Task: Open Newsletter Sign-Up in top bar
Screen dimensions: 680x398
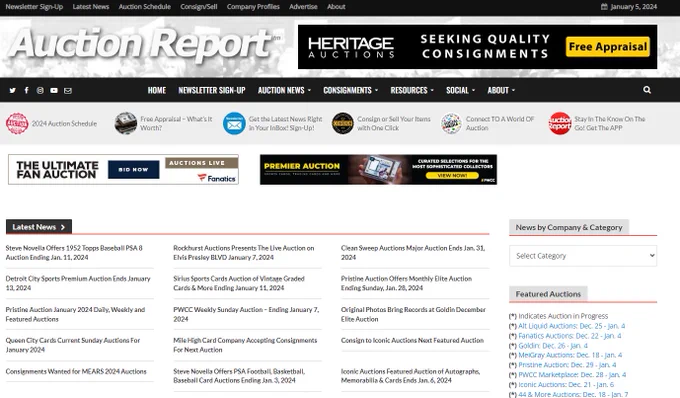Action: [34, 7]
